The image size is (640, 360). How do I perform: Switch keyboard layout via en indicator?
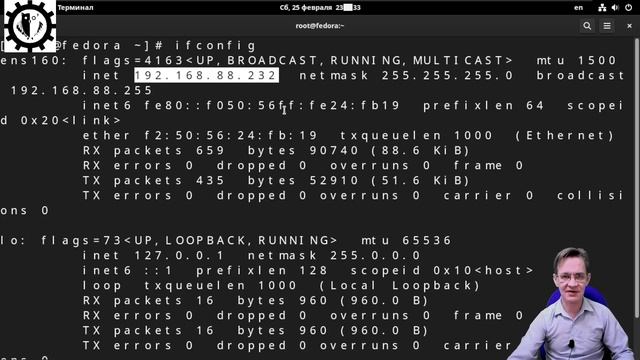pyautogui.click(x=578, y=7)
